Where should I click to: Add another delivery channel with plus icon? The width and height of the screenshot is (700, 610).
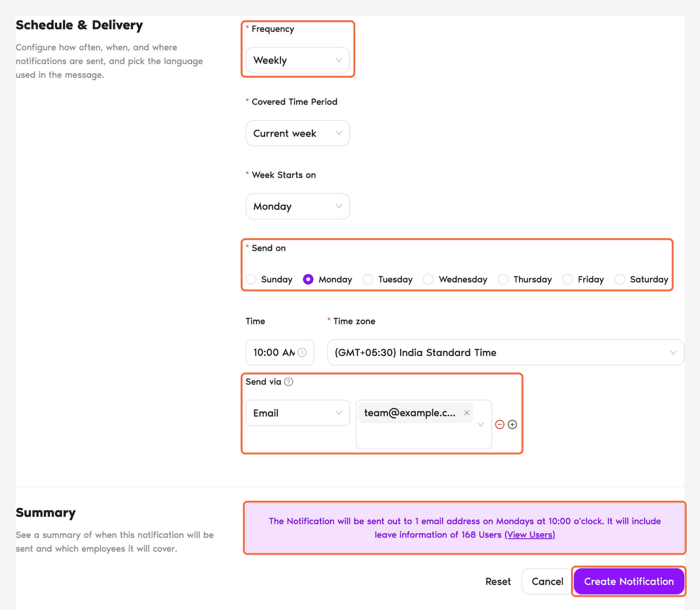coord(512,424)
